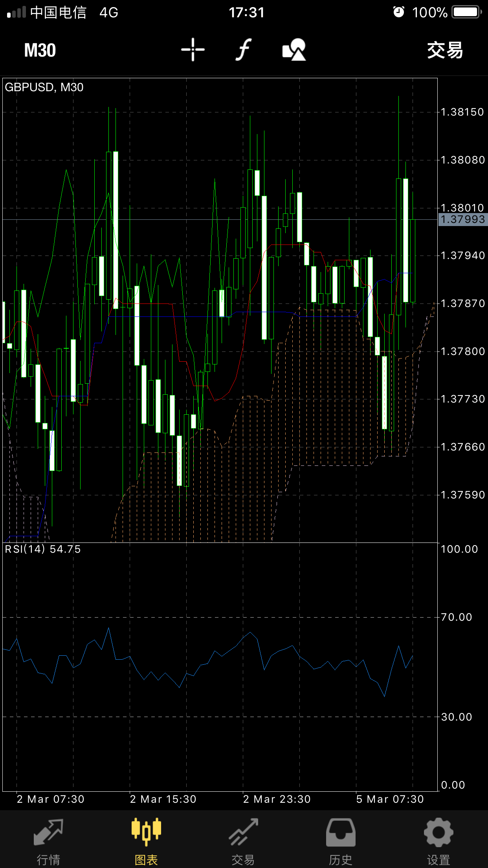Open the M30 timeframe selector
Viewport: 488px width, 868px height.
click(40, 50)
